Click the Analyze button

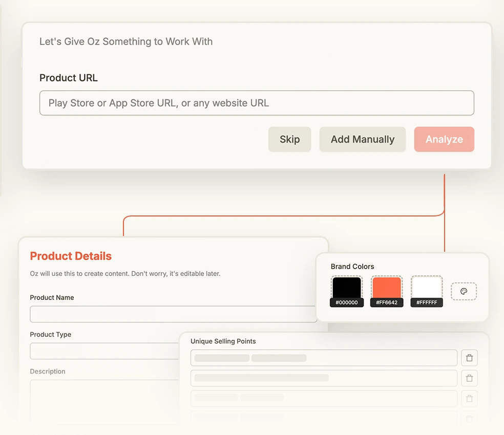(444, 139)
